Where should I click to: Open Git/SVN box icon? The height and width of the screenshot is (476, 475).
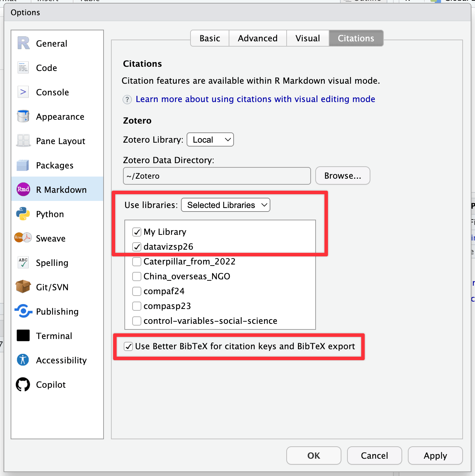click(23, 287)
